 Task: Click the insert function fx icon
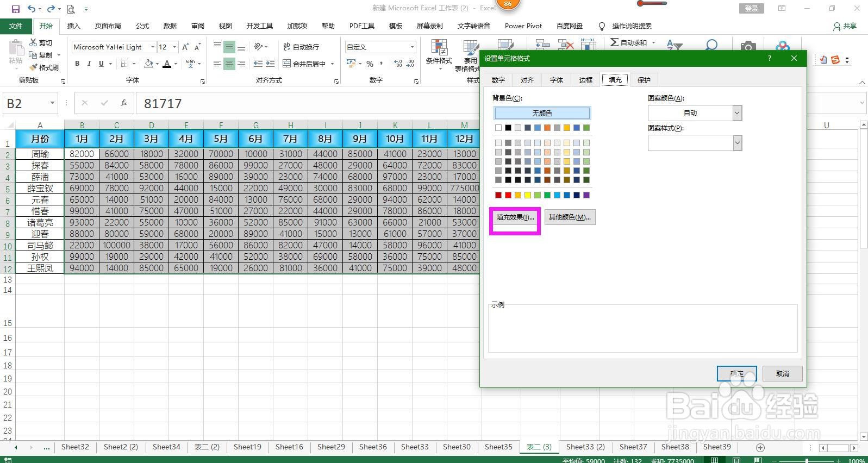124,103
